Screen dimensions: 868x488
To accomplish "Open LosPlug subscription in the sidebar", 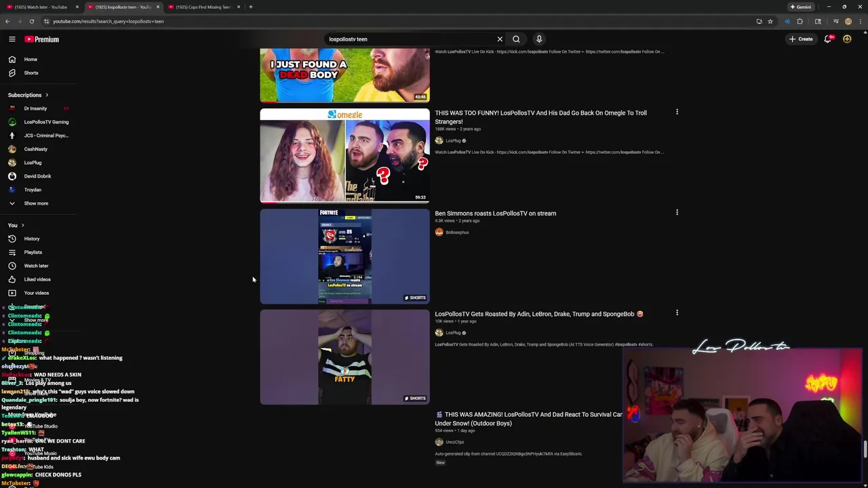I will click(33, 163).
